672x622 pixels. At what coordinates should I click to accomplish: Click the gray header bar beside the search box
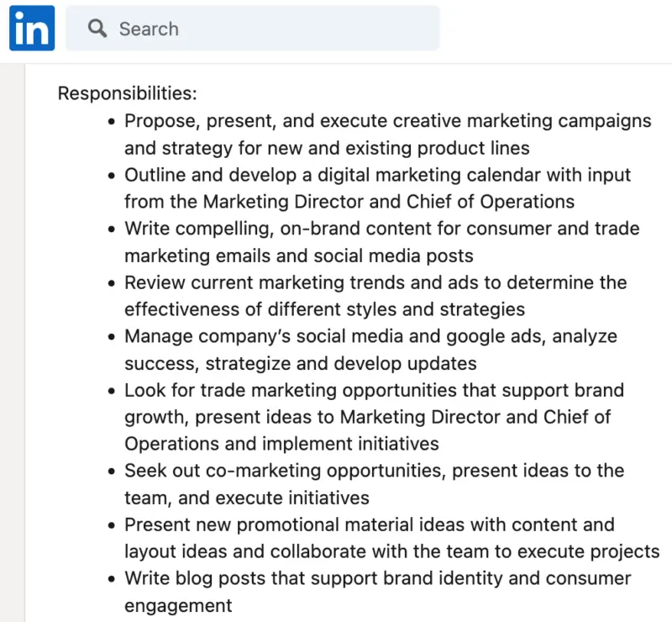pos(546,28)
